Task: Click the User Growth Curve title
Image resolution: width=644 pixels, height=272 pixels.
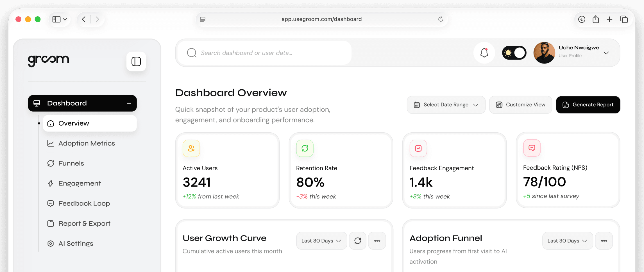Action: click(225, 238)
